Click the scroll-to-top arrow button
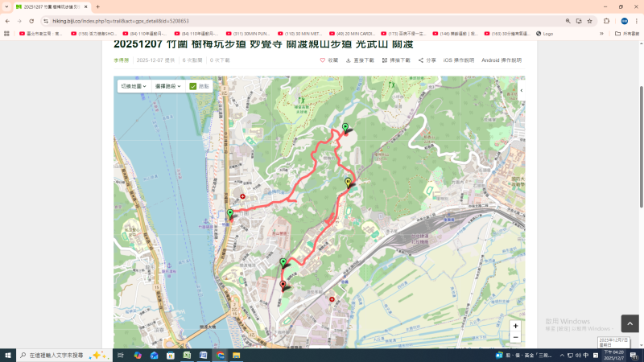 630,323
